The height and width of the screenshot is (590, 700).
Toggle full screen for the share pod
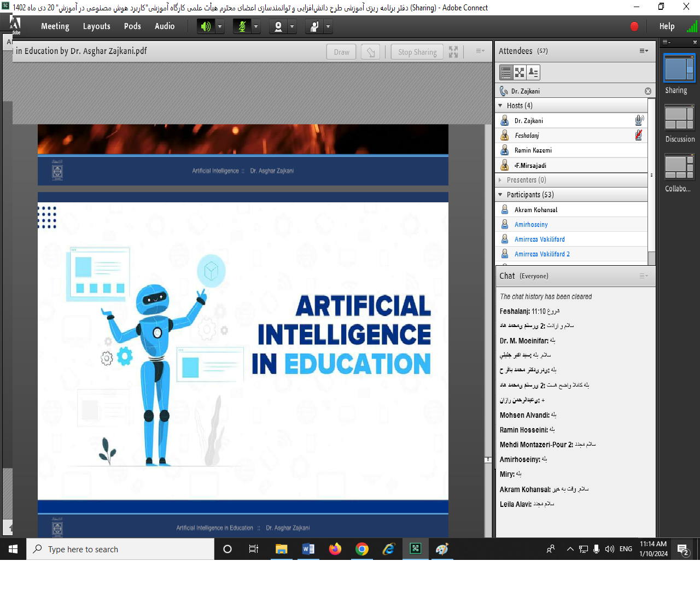(x=453, y=52)
